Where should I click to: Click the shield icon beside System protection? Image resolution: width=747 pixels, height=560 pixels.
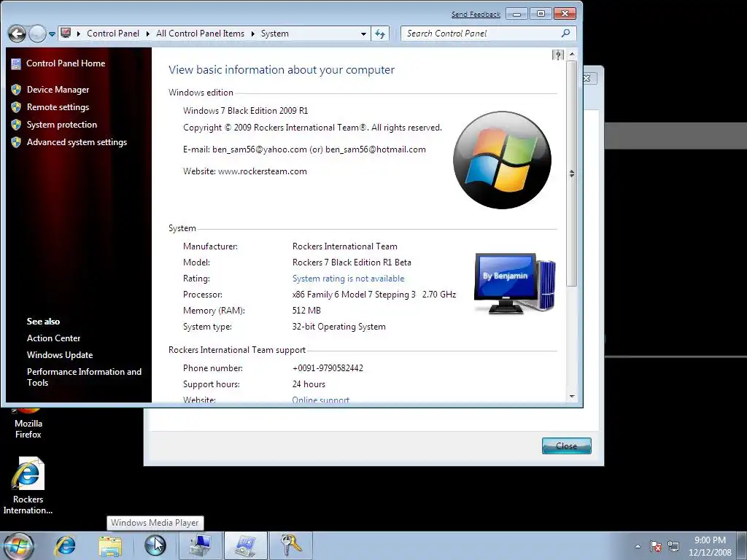tap(16, 125)
